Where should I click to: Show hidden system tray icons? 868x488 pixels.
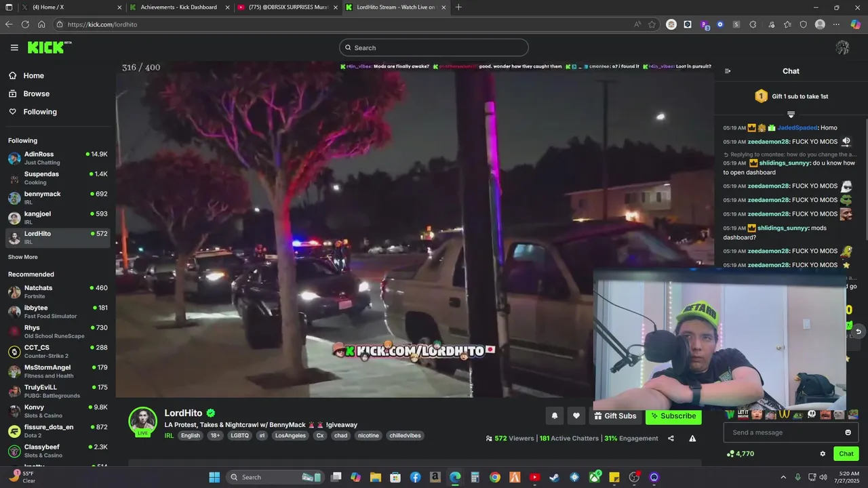pos(783,477)
